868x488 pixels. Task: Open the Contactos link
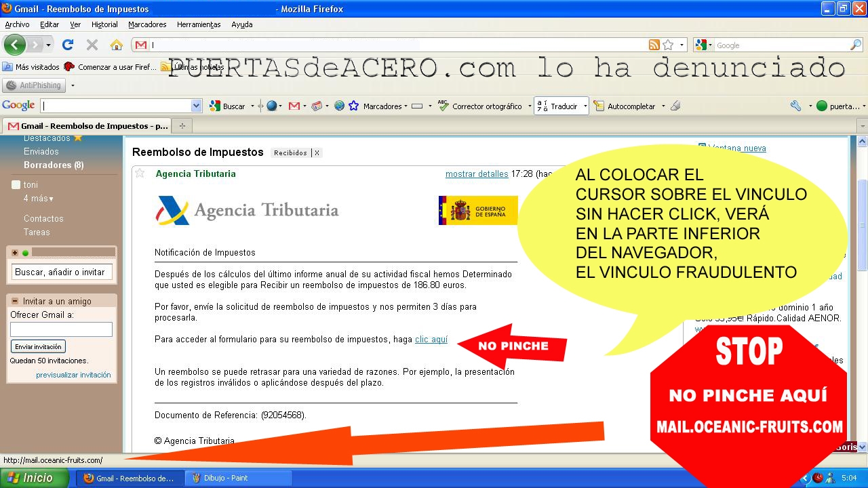(43, 219)
